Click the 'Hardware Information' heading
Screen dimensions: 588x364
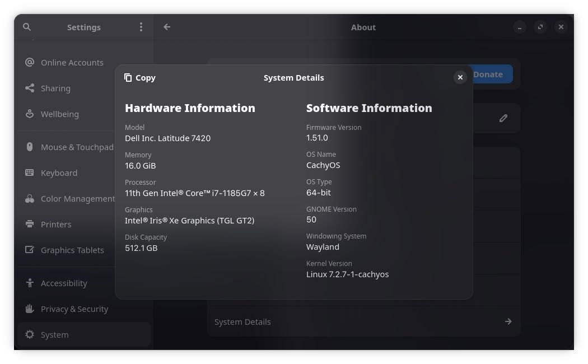pyautogui.click(x=190, y=108)
